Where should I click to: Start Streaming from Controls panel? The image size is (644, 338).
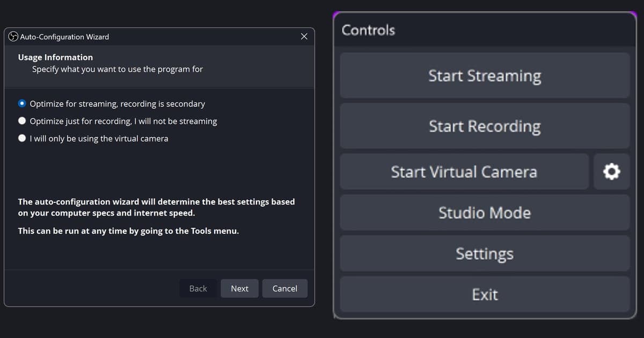[x=485, y=76]
